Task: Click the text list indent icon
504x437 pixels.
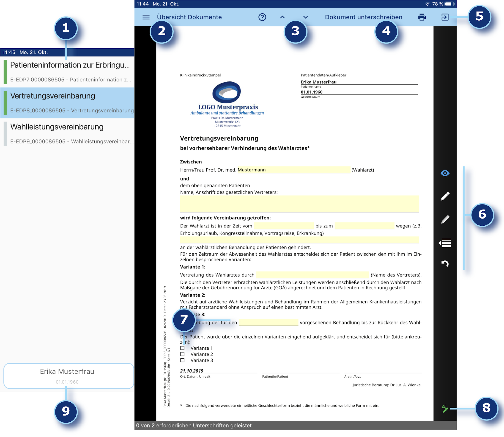Action: click(445, 243)
